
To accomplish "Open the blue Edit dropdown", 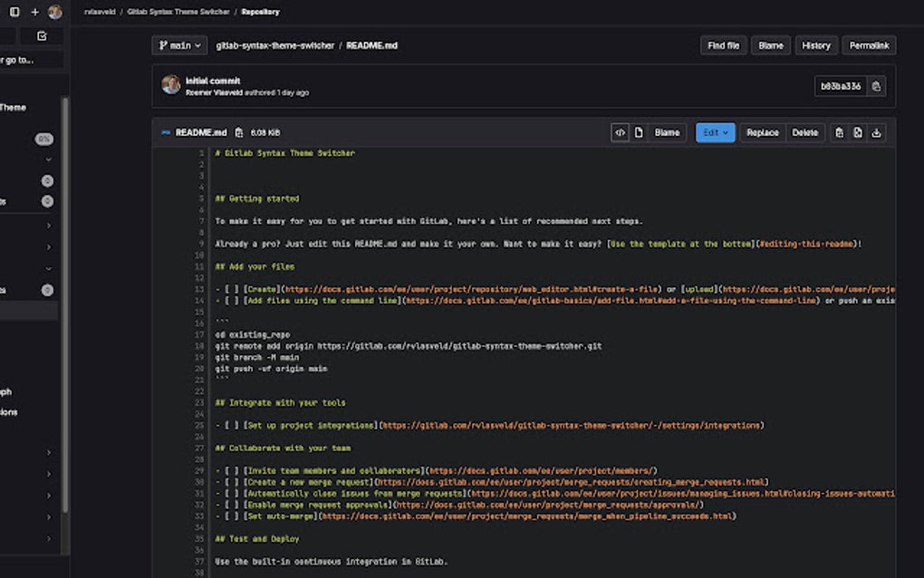I will [715, 132].
